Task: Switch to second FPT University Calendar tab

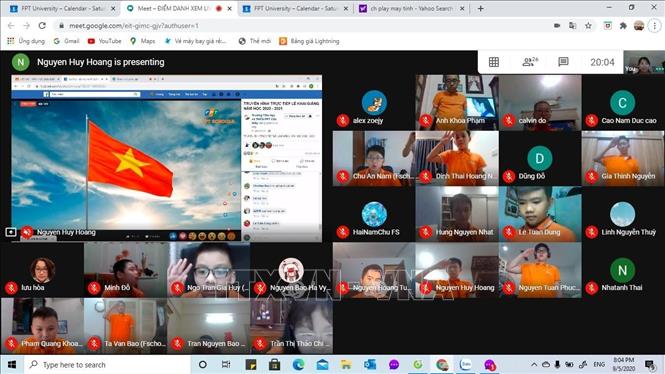Action: point(296,8)
